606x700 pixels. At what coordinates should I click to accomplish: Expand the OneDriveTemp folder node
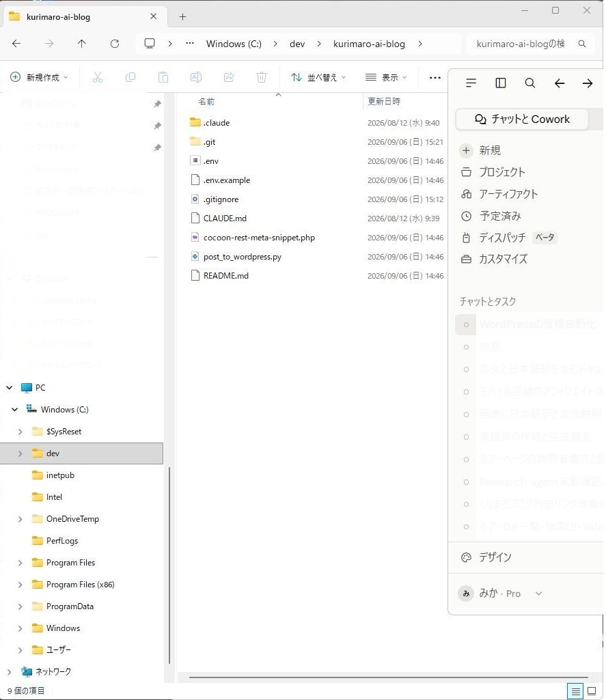point(20,519)
